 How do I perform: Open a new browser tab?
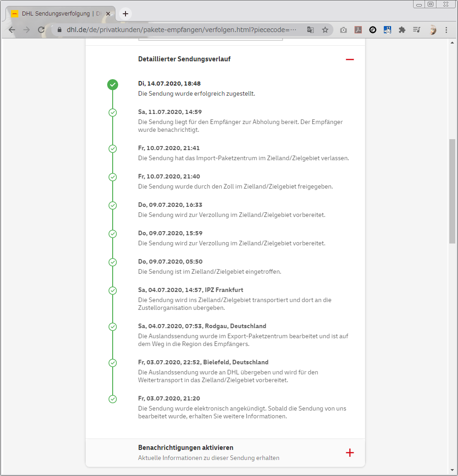125,14
